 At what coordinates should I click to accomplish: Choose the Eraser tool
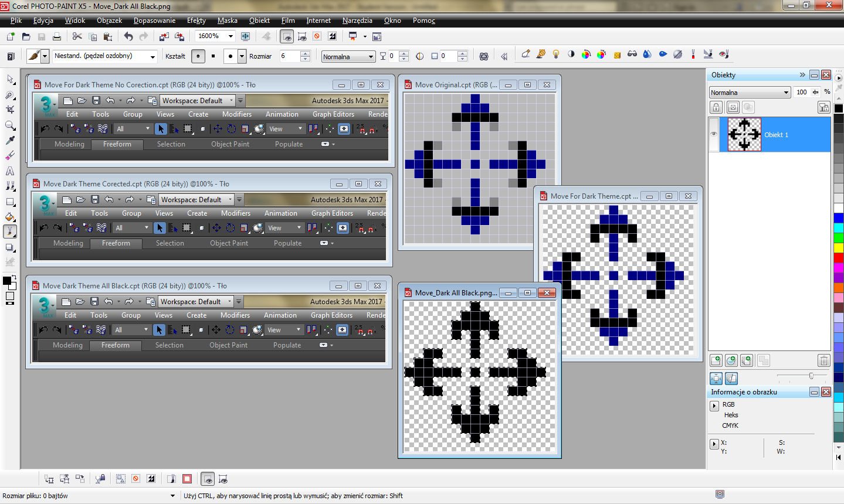10,156
